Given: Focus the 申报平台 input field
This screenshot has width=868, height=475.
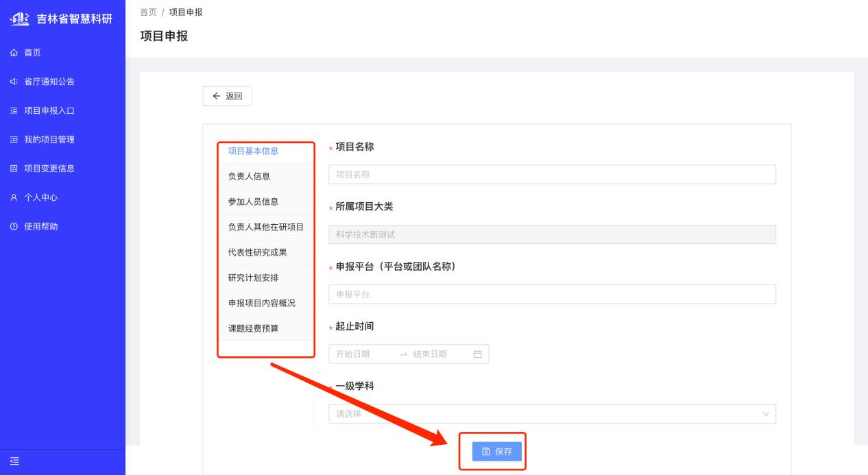Looking at the screenshot, I should point(552,295).
